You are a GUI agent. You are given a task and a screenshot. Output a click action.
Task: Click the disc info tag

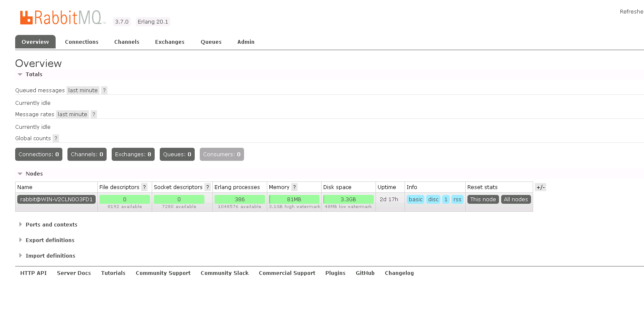click(433, 200)
